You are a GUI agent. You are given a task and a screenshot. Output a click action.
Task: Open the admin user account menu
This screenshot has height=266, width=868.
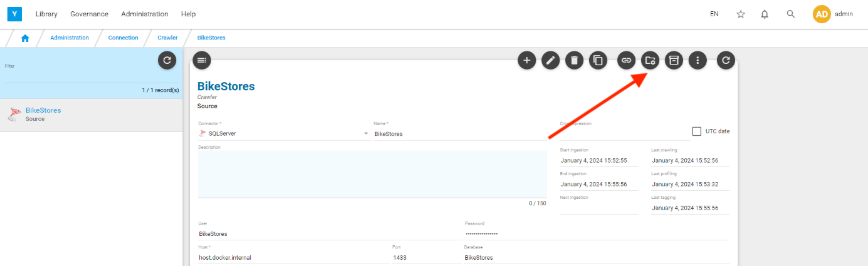click(x=832, y=14)
